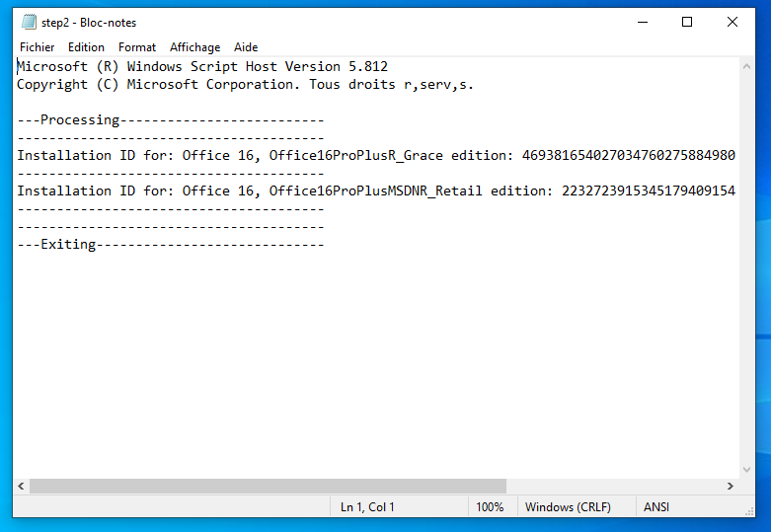Click the 'Copyright (C) Microsoft Corporation' line
The height and width of the screenshot is (532, 771).
(245, 85)
